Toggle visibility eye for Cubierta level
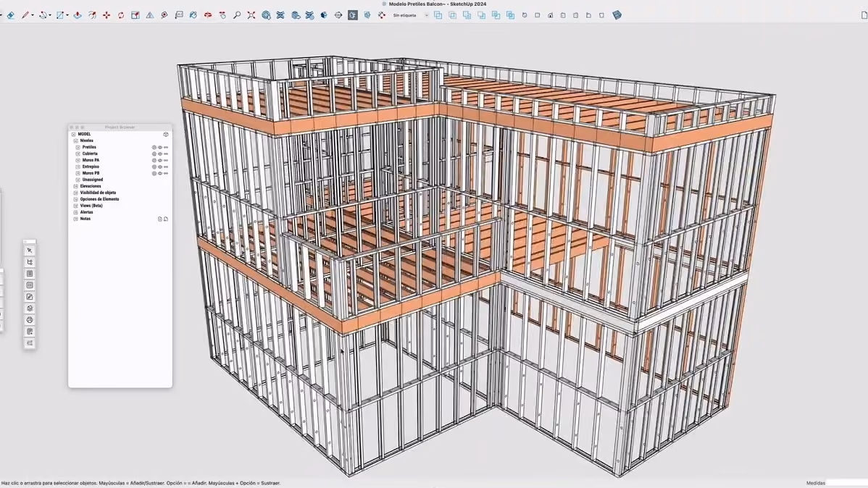This screenshot has width=868, height=488. [x=160, y=153]
